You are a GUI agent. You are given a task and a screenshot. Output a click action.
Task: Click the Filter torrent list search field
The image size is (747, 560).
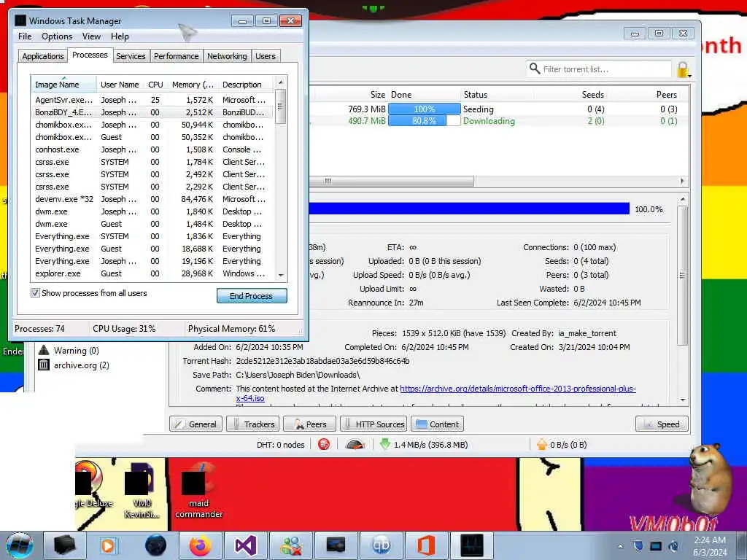pyautogui.click(x=599, y=69)
